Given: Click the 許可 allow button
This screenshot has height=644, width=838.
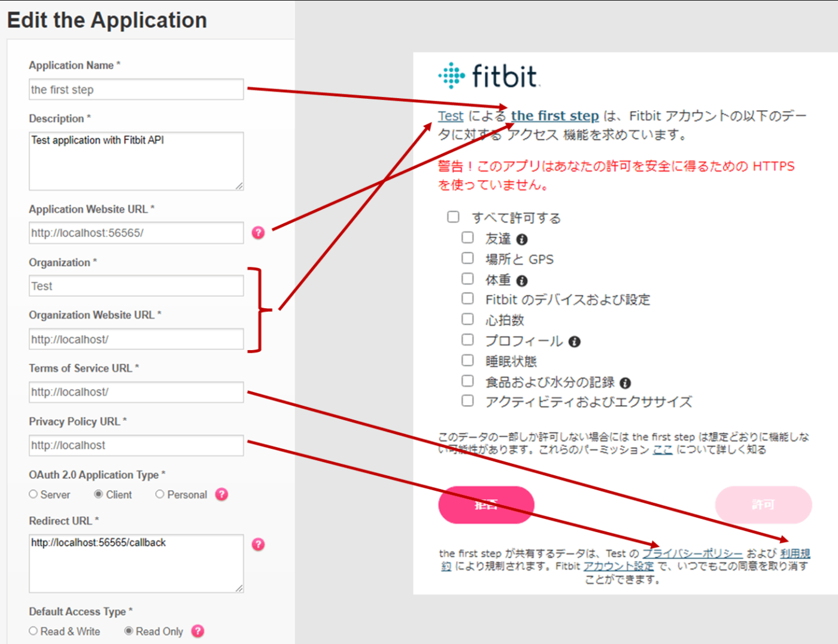Looking at the screenshot, I should click(x=763, y=505).
